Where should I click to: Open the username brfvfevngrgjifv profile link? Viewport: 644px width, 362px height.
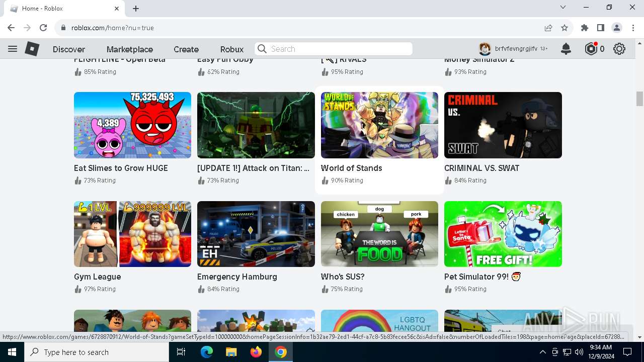point(516,49)
